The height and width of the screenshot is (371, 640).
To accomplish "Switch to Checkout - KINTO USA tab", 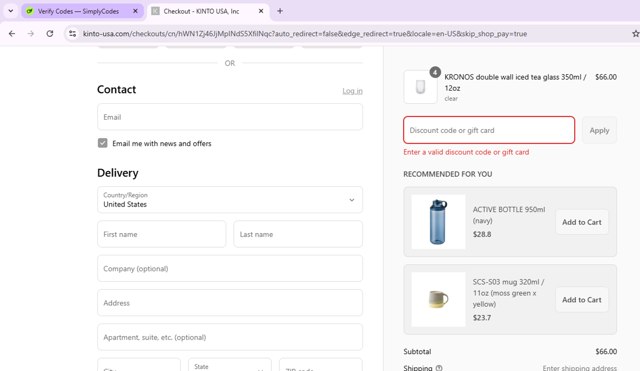I will pyautogui.click(x=208, y=11).
